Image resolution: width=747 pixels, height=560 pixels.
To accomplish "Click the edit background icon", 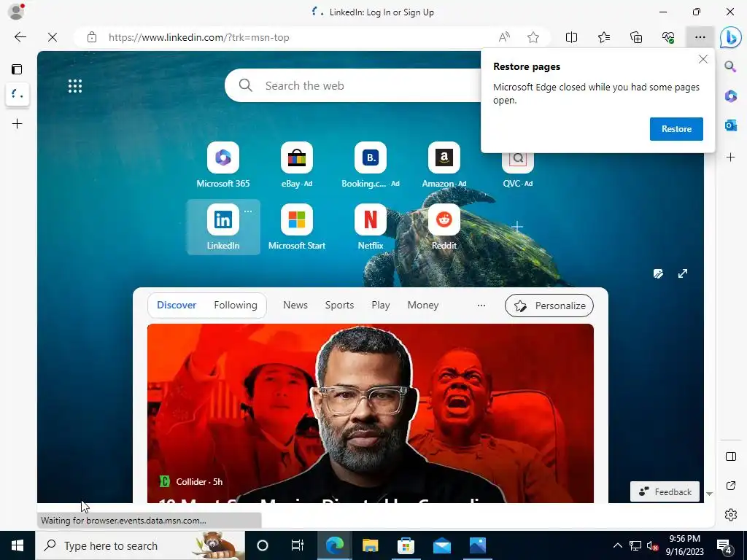I will tap(658, 273).
